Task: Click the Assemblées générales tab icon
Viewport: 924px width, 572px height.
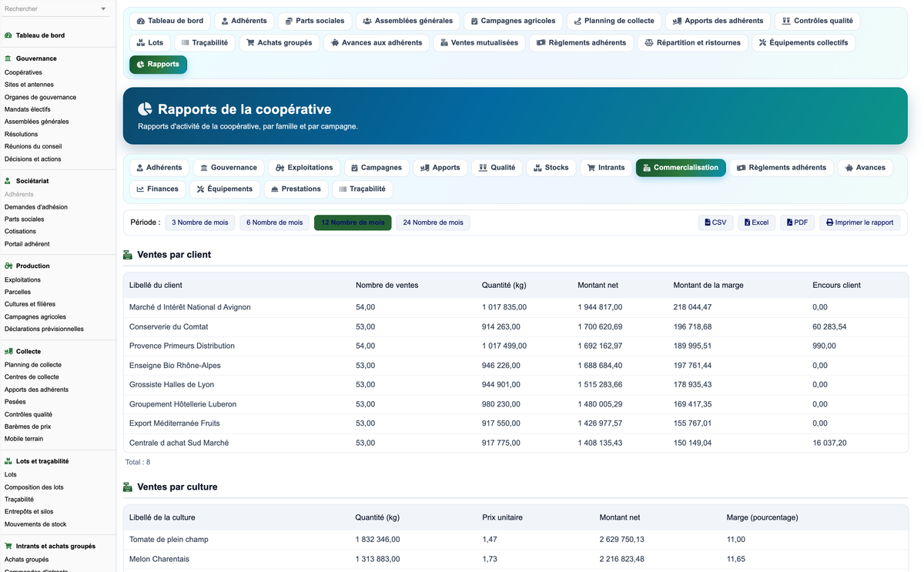Action: 367,22
